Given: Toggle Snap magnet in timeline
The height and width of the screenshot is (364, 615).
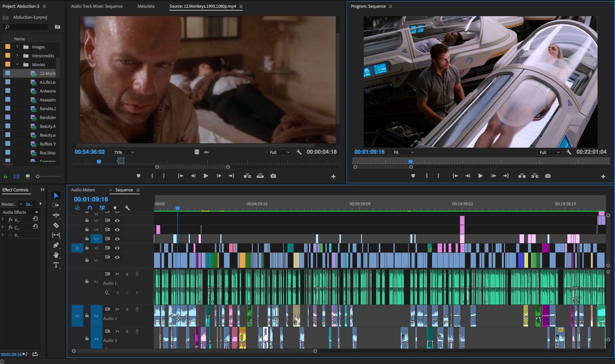Looking at the screenshot, I should 90,208.
